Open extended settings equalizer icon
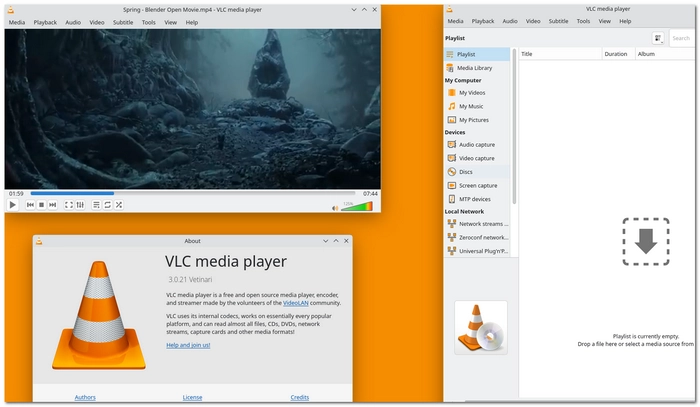This screenshot has width=700, height=407. [x=80, y=205]
